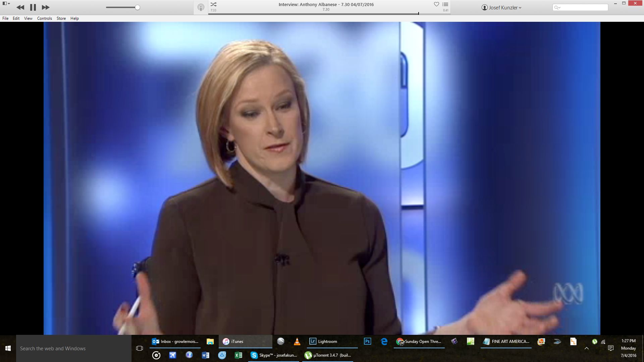Click inside the iTunes search field
The height and width of the screenshot is (362, 644).
[x=584, y=7]
